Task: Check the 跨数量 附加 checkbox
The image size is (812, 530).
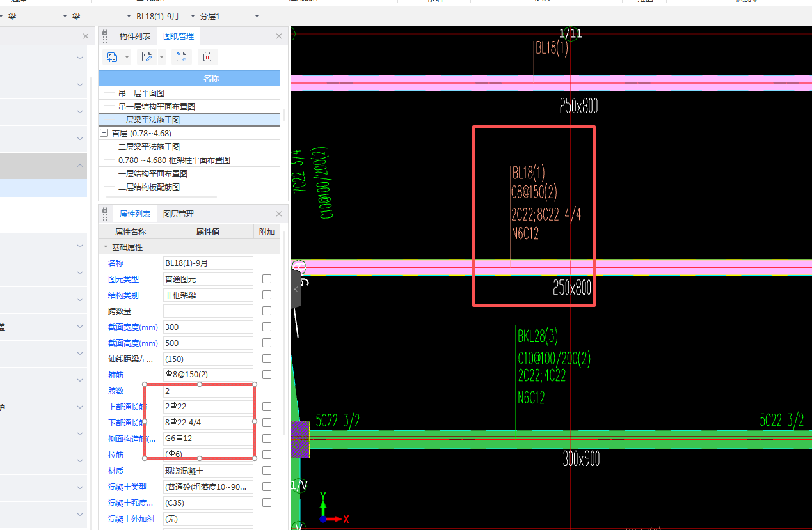Action: click(x=267, y=311)
